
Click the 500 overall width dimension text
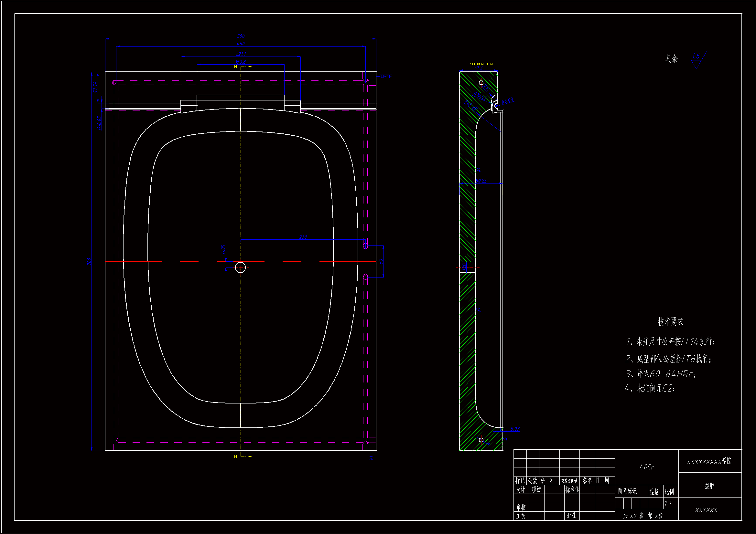tap(241, 36)
